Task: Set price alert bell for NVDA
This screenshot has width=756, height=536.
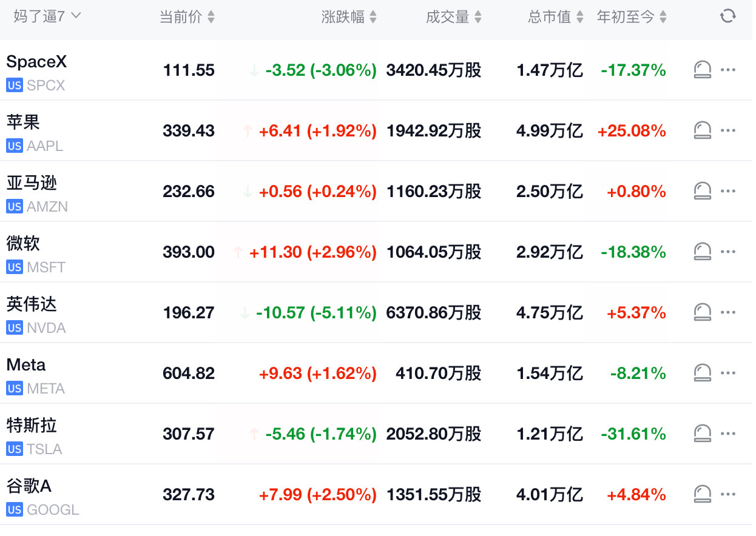Action: tap(702, 313)
